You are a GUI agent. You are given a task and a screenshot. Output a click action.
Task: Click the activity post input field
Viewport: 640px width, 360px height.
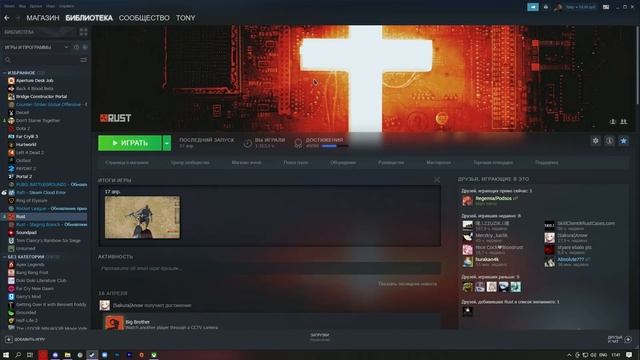[269, 269]
